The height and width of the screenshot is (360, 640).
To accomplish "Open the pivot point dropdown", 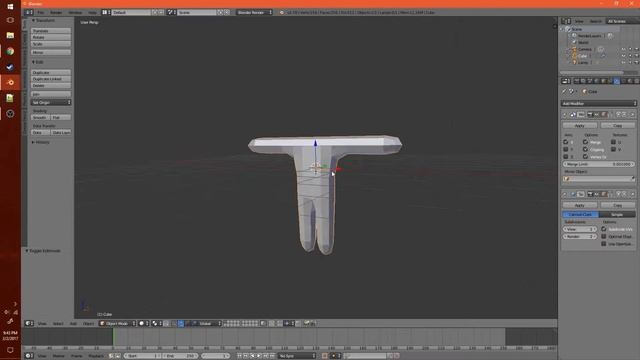I will pos(157,324).
